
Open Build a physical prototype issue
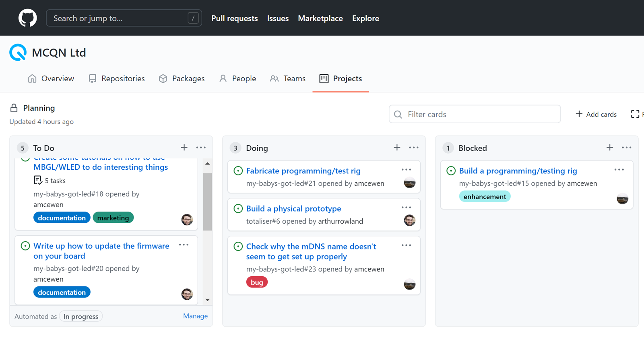[x=294, y=208]
